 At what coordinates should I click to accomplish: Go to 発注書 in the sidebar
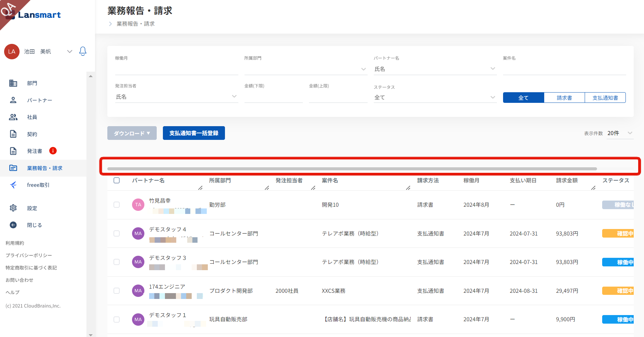35,151
